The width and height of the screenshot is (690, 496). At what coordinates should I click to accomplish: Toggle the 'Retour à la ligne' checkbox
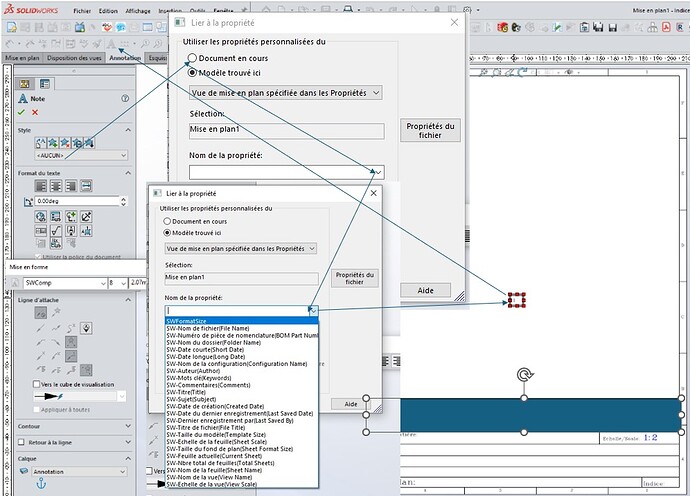pos(23,441)
